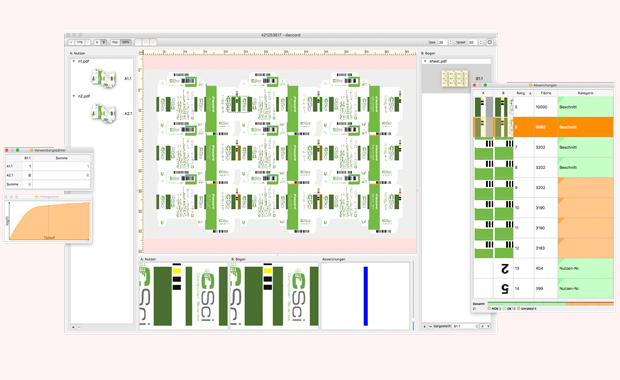Click the n2.pdf file name
This screenshot has height=380, width=620.
click(84, 96)
